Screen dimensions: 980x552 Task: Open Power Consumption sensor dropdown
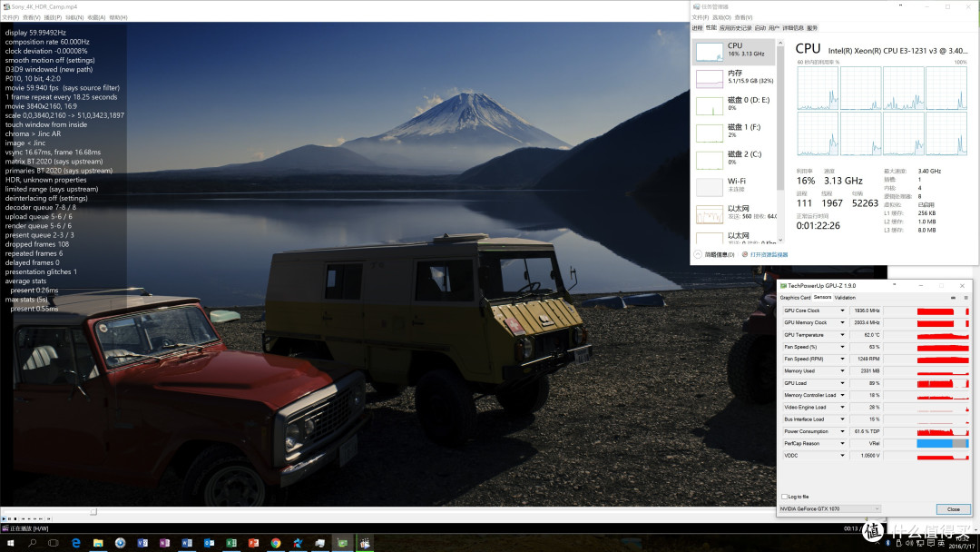(842, 431)
